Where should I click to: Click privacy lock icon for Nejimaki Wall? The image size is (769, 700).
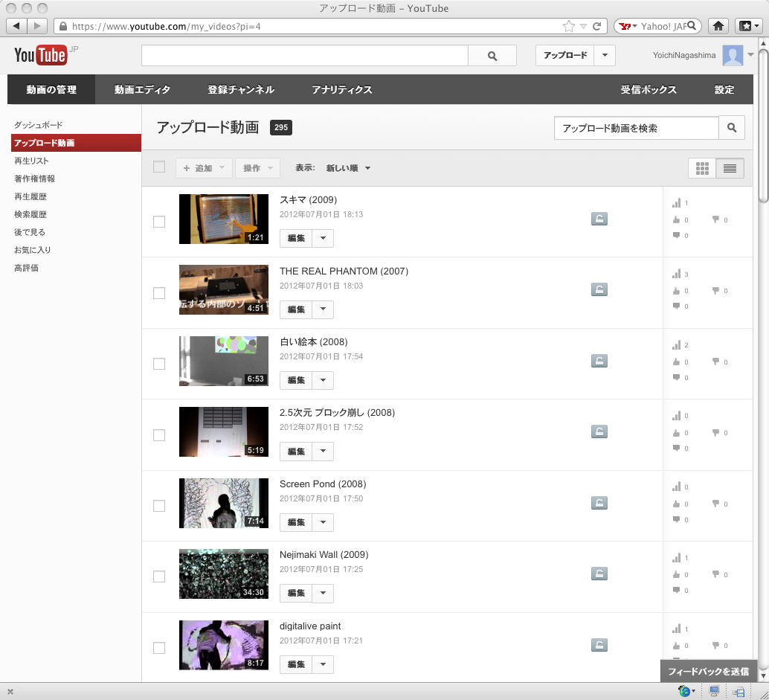click(599, 574)
